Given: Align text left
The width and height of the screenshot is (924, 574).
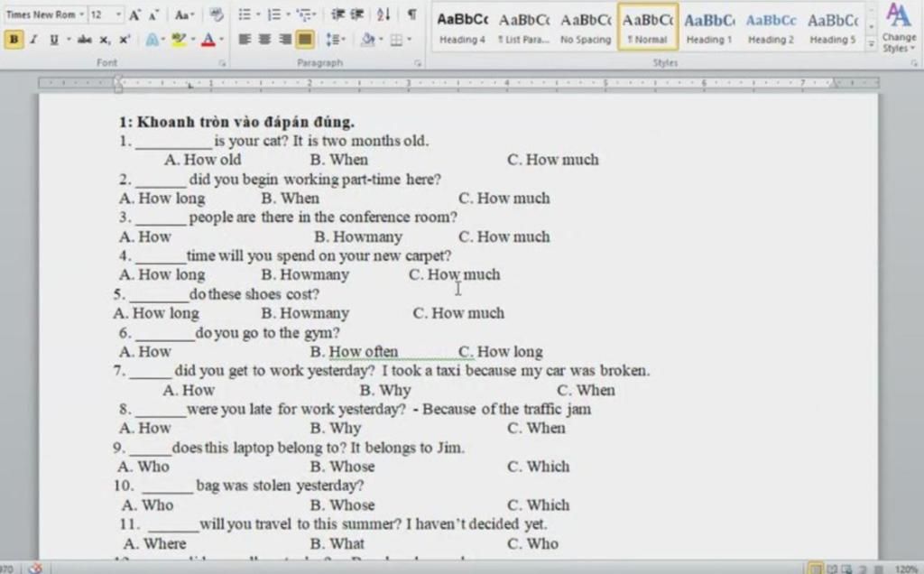Looking at the screenshot, I should pyautogui.click(x=245, y=40).
